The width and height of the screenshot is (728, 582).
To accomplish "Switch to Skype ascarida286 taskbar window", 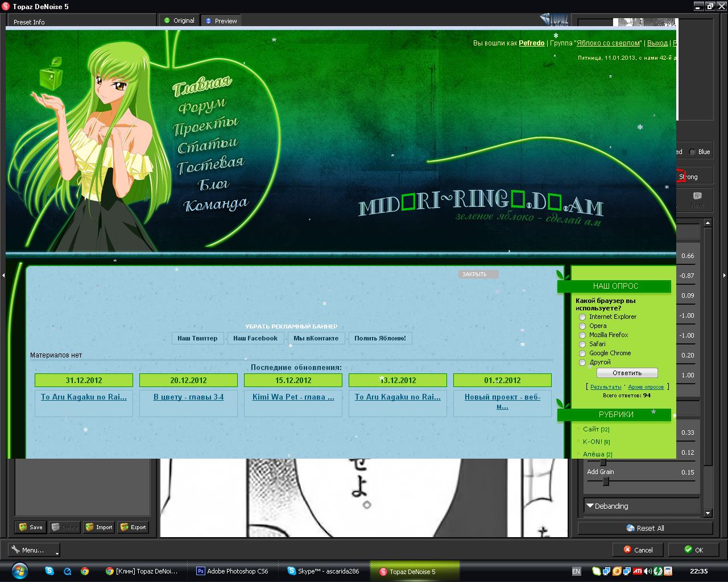I will pos(324,571).
